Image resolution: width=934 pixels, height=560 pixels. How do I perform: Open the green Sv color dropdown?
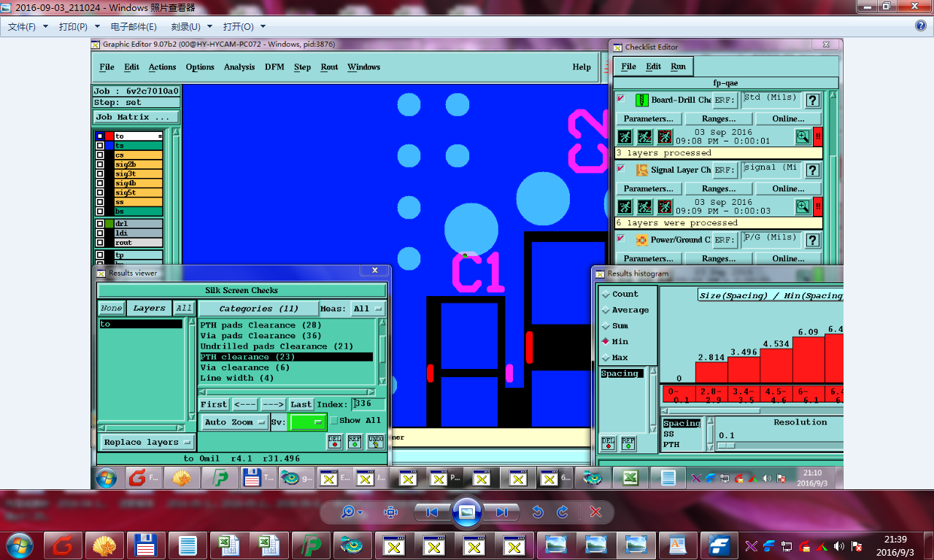pyautogui.click(x=308, y=422)
